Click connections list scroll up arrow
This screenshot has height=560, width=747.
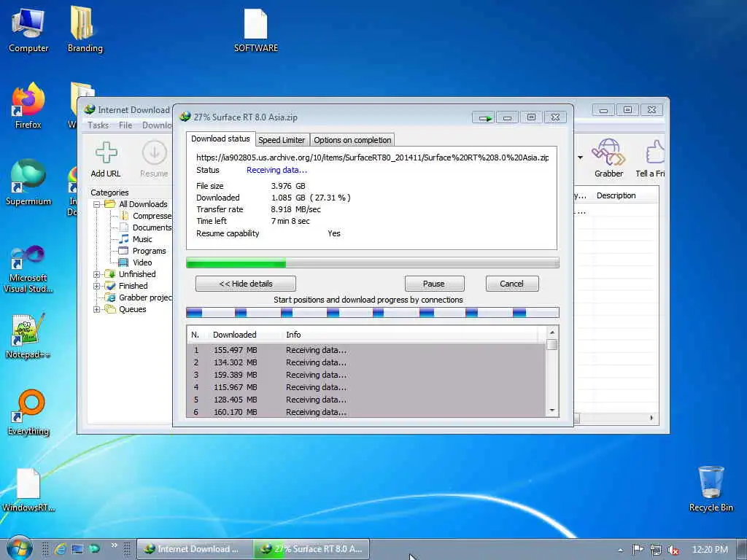[x=552, y=332]
